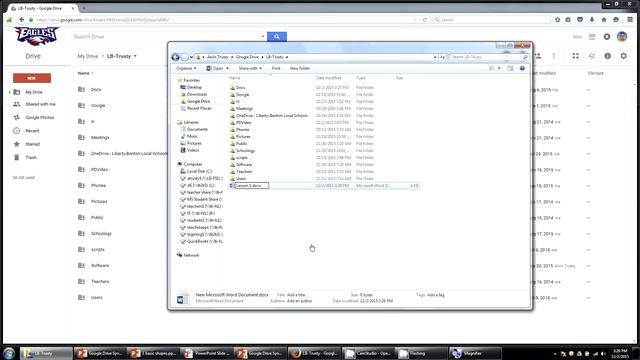Reload the page in Firefox
Screen dimensions: 640x360
(x=425, y=20)
